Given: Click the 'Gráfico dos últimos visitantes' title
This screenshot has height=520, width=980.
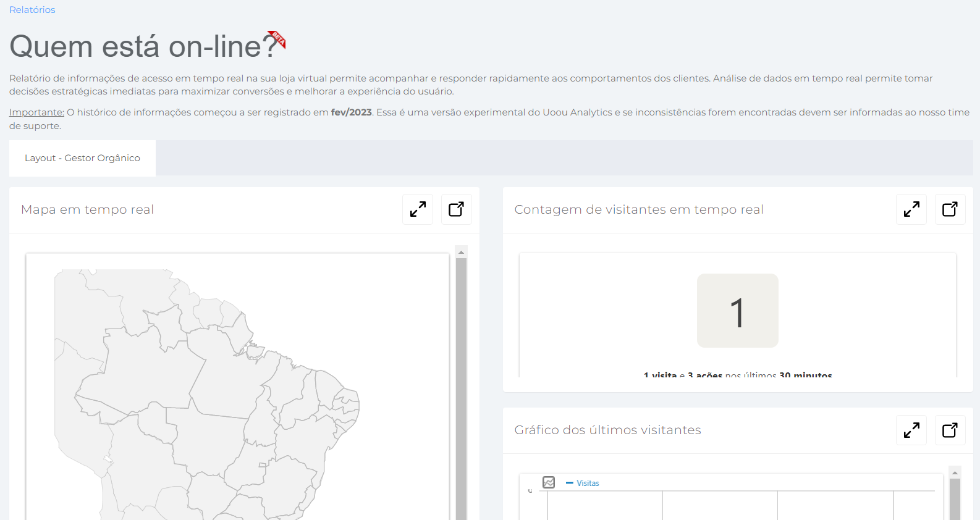Looking at the screenshot, I should 608,430.
